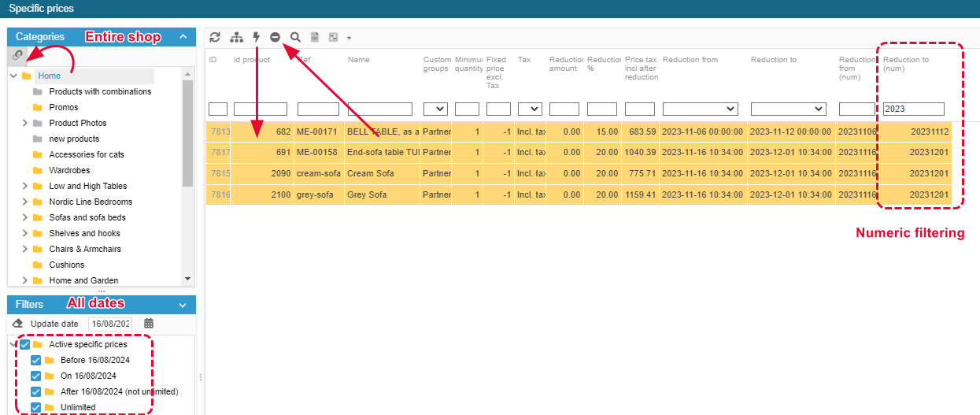This screenshot has height=415, width=980.
Task: Click the Reduction to (num) filter field
Action: [913, 109]
